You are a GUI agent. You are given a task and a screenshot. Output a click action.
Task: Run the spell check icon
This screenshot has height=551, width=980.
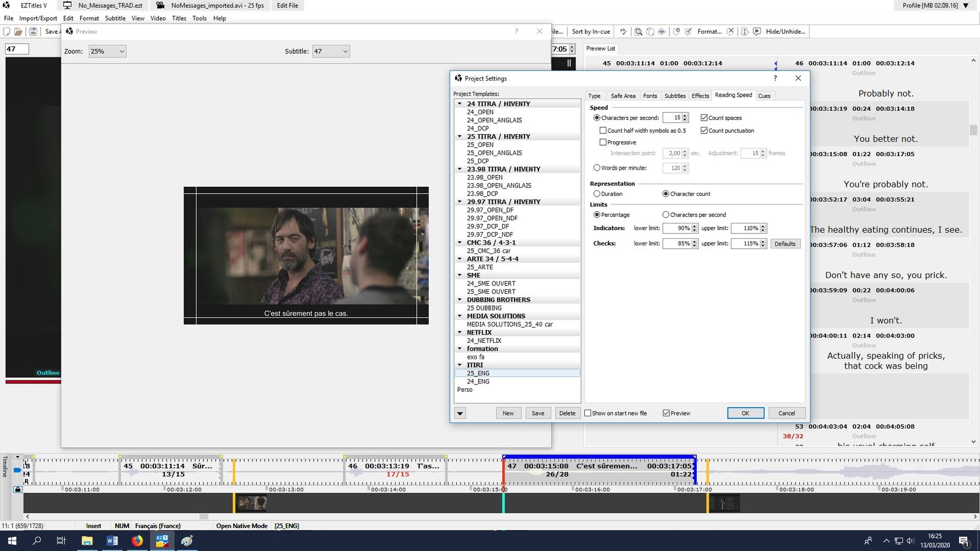624,31
